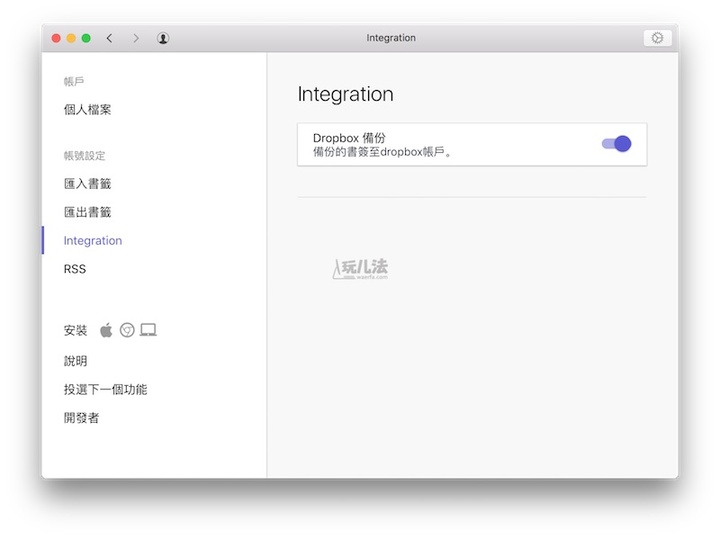720x538 pixels.
Task: Click the 說明 help link
Action: pyautogui.click(x=76, y=361)
